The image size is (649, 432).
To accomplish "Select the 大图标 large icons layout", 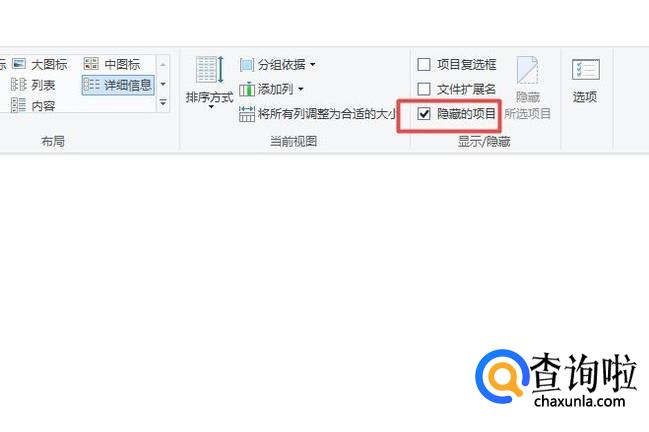I will pyautogui.click(x=40, y=65).
